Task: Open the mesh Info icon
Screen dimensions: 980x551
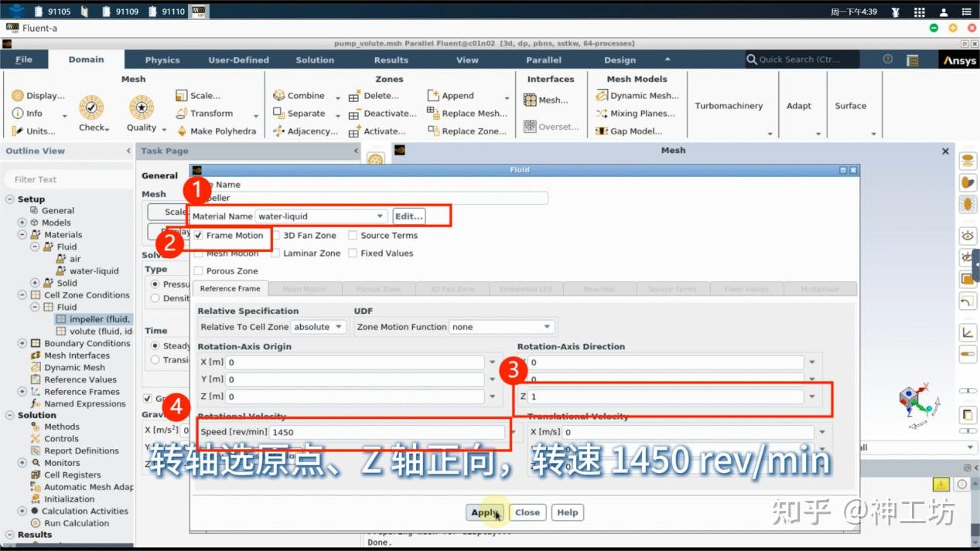Action: pos(17,113)
